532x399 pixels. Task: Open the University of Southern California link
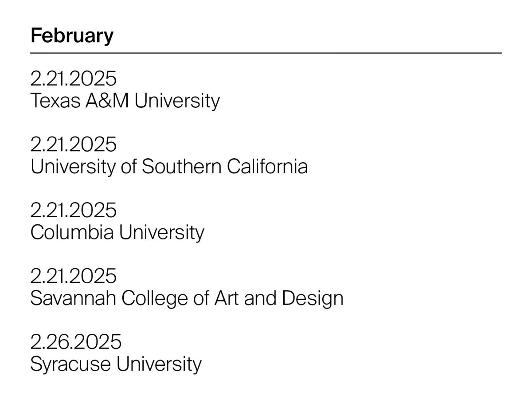(168, 167)
